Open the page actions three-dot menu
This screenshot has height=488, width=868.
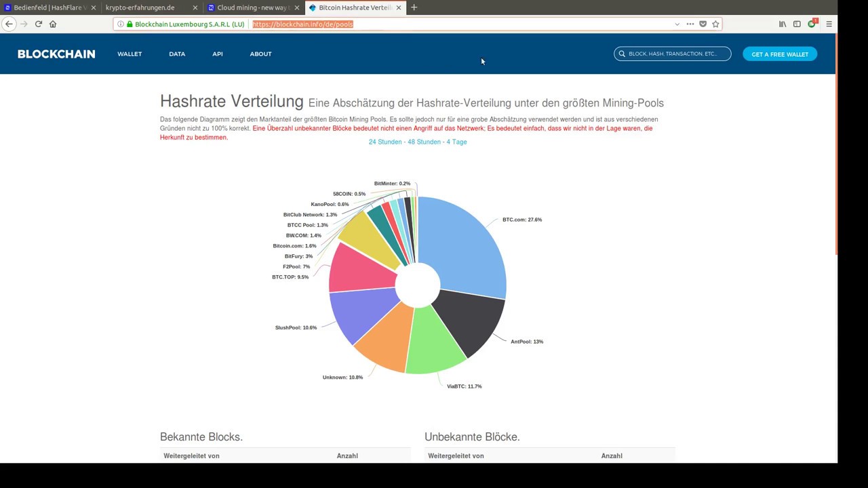click(690, 24)
